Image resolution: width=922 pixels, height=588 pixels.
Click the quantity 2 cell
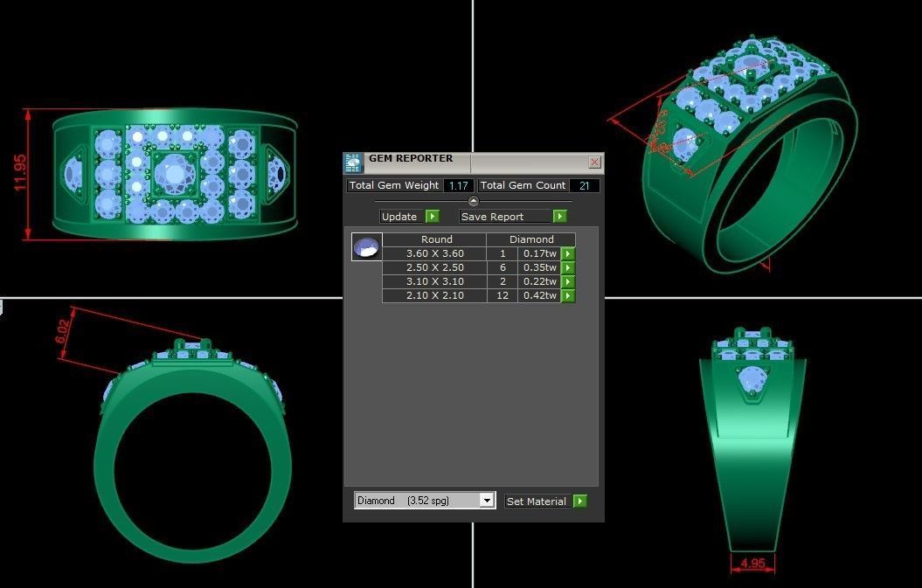point(503,281)
